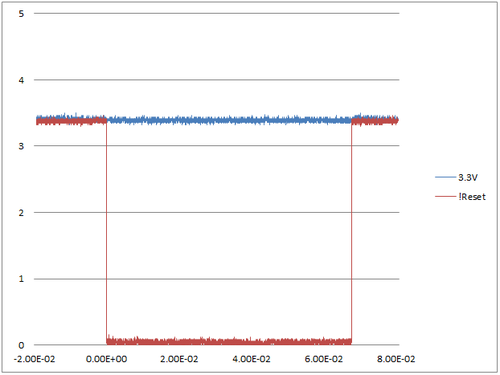Image resolution: width=500 pixels, height=375 pixels.
Task: Click the x-axis label 2.00E-02
Action: pyautogui.click(x=179, y=359)
